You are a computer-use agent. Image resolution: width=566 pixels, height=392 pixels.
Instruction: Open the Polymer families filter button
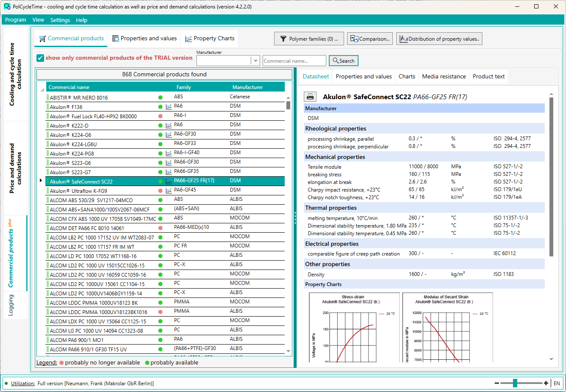(309, 39)
